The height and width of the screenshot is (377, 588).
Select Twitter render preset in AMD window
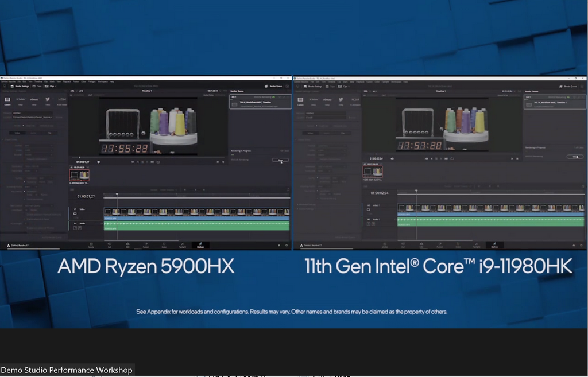click(x=48, y=101)
